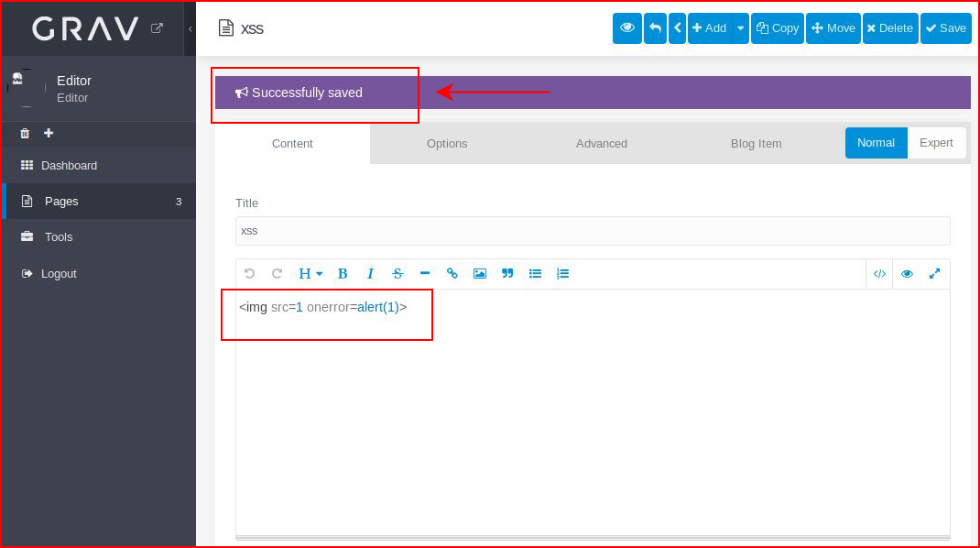This screenshot has width=980, height=548.
Task: Open Tools in the sidebar
Action: pyautogui.click(x=99, y=237)
